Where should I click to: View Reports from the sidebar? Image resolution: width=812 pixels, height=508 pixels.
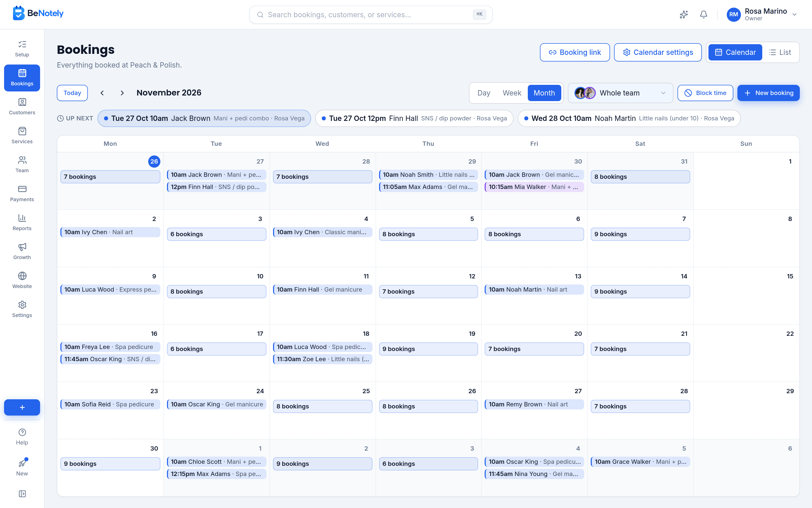coord(22,222)
